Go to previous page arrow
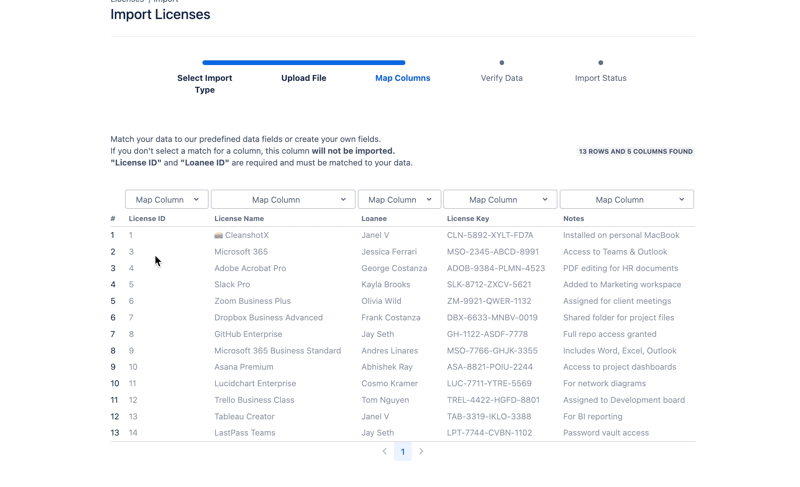This screenshot has height=487, width=800. (385, 451)
